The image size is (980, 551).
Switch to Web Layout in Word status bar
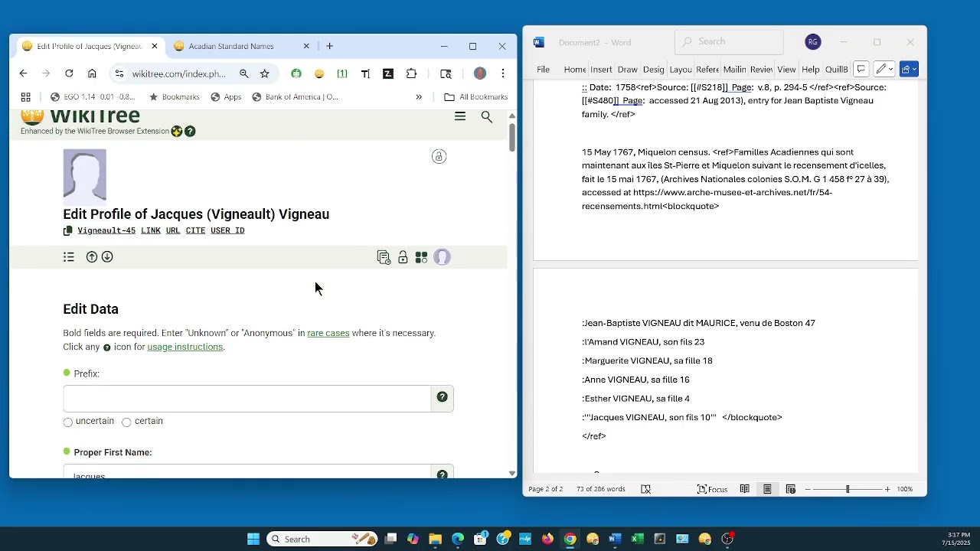pos(790,489)
